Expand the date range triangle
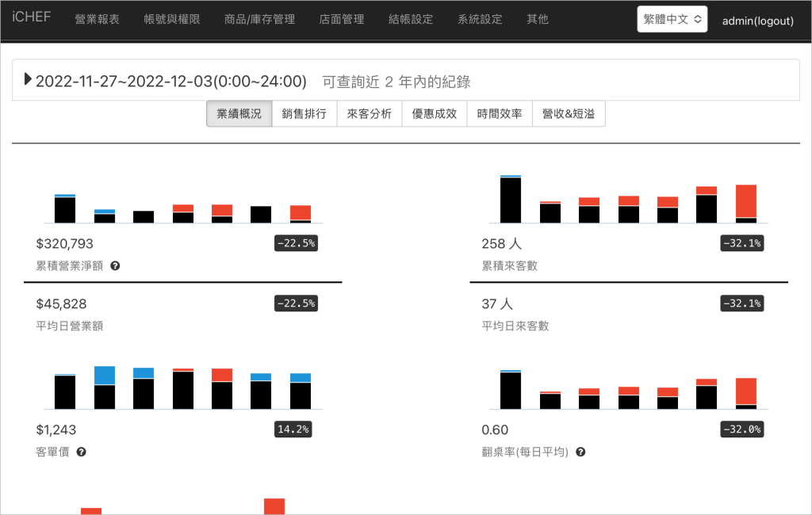The width and height of the screenshot is (812, 515). [x=29, y=79]
